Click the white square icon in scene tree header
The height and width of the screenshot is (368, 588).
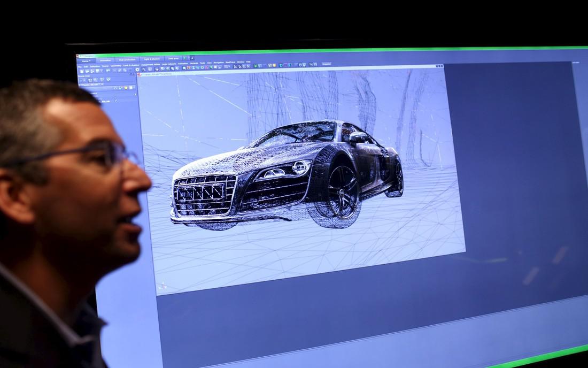tap(131, 88)
